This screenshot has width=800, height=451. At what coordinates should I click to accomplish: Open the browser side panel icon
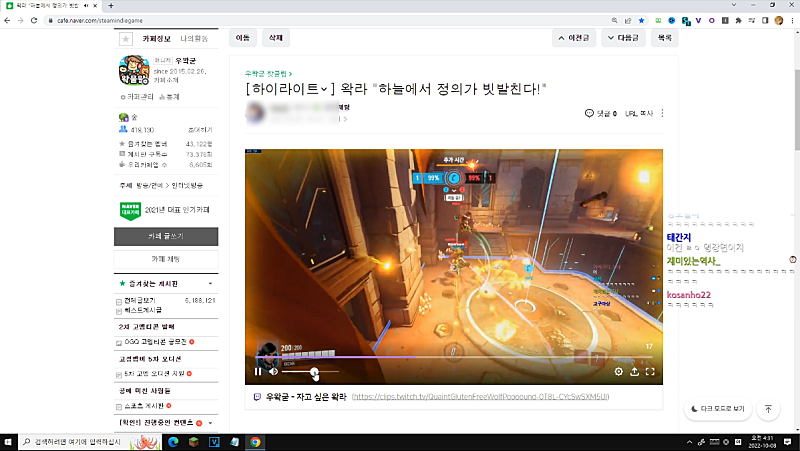(x=765, y=20)
